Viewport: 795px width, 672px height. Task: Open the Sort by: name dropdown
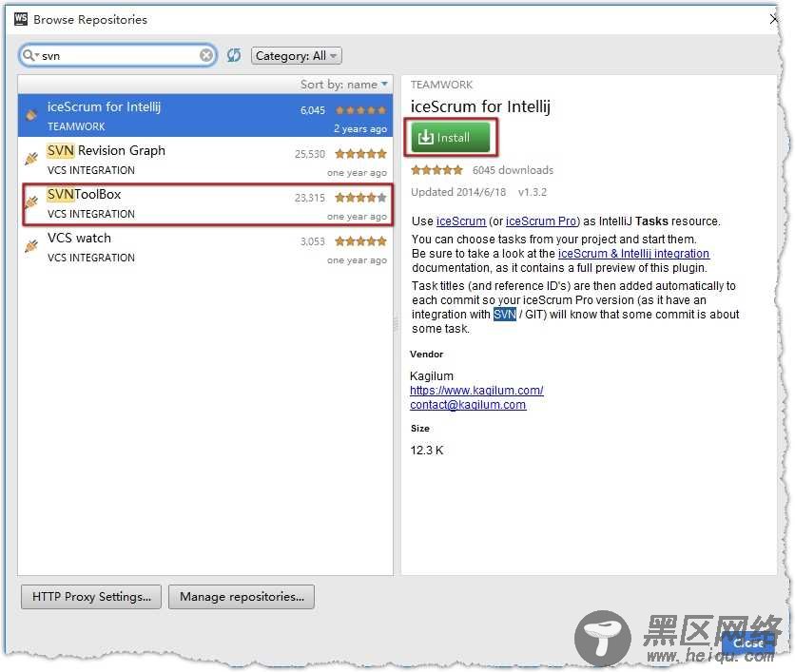click(343, 85)
